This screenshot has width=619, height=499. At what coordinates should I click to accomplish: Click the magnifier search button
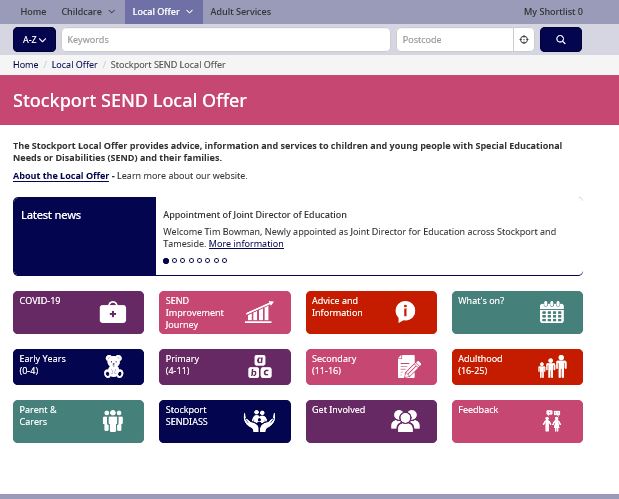[561, 39]
